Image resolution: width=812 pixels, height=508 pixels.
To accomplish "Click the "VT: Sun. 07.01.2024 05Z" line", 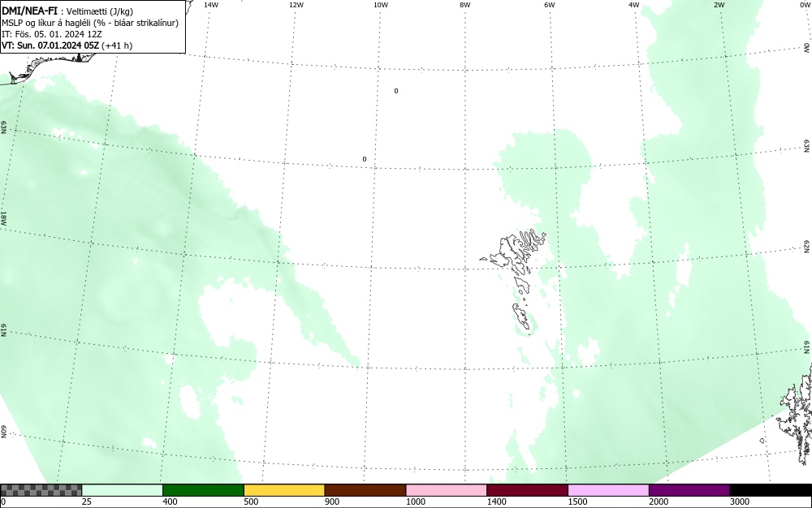I will pyautogui.click(x=50, y=45).
